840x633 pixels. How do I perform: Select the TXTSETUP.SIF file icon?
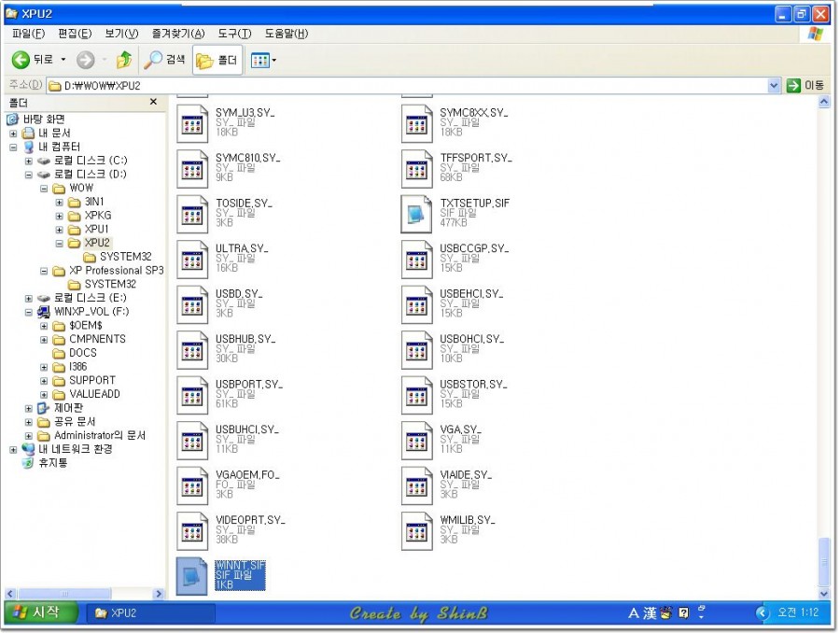click(417, 215)
